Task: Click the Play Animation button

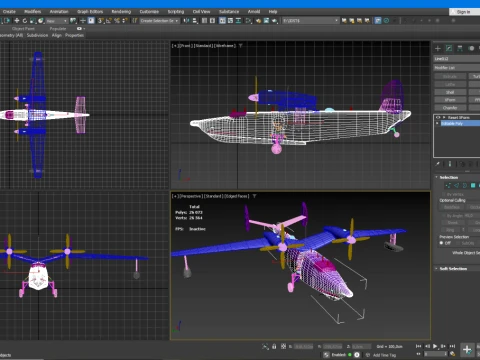Action: point(435,346)
